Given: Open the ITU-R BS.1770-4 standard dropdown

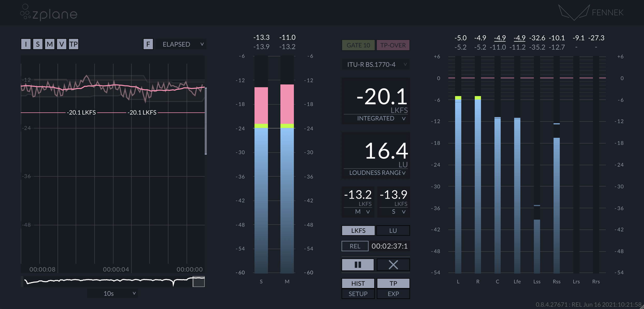Looking at the screenshot, I should click(x=376, y=64).
